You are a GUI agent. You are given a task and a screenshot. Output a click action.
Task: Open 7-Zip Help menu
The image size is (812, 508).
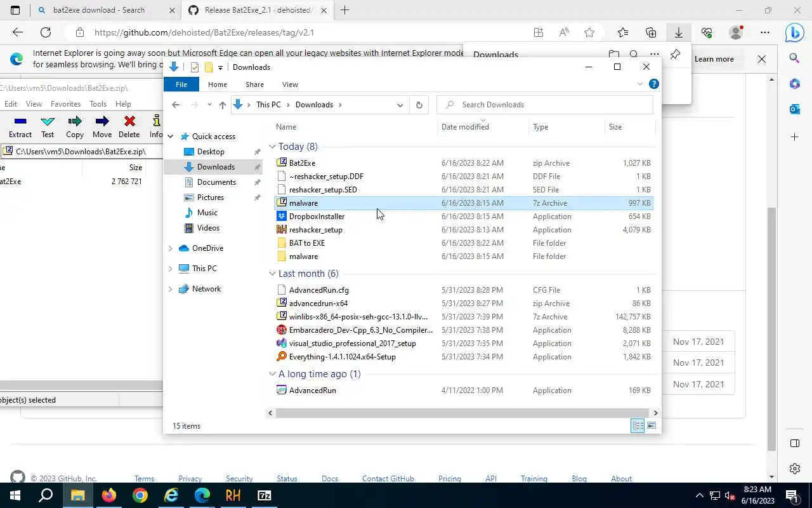(x=123, y=104)
